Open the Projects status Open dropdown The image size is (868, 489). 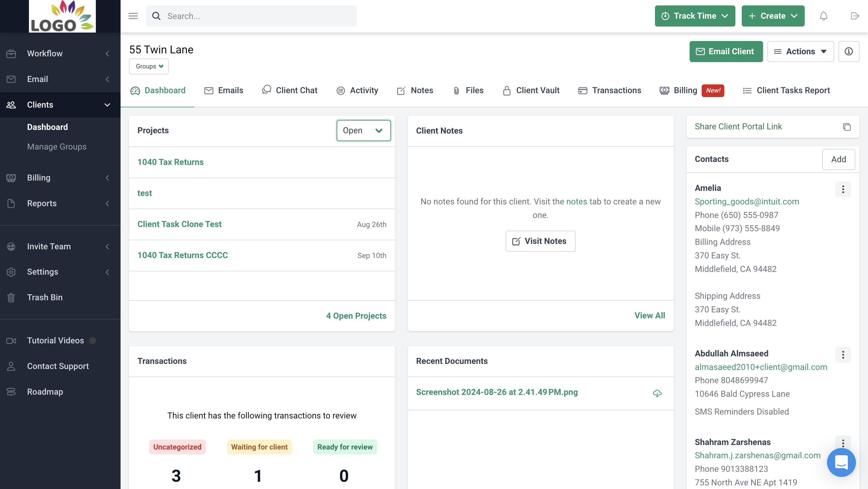point(363,131)
